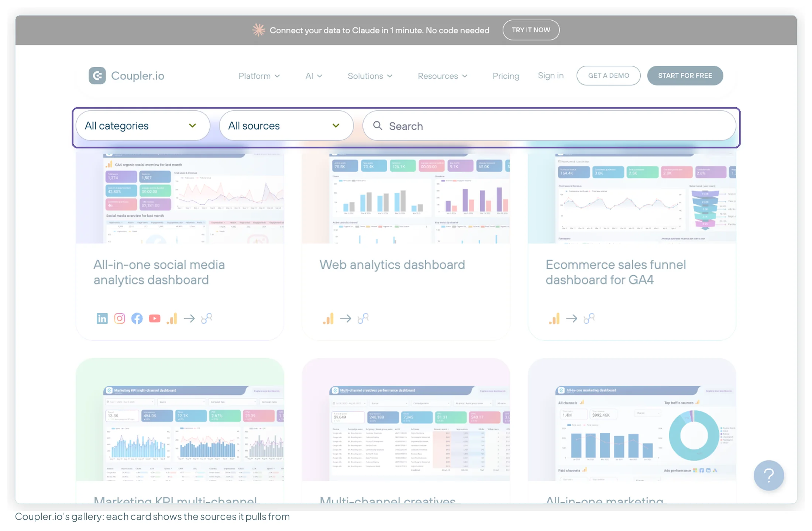Click the magnifier icon in the search box
812x531 pixels.
[378, 126]
